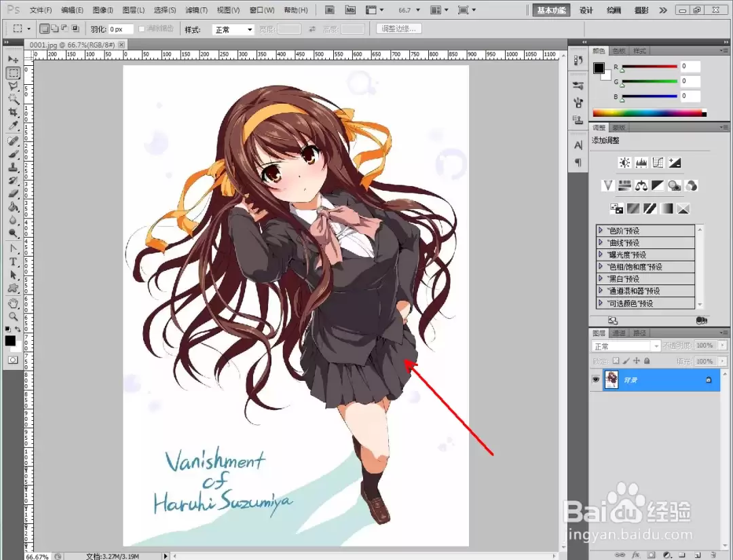The image size is (733, 560).
Task: Select the Brush tool
Action: click(x=13, y=154)
